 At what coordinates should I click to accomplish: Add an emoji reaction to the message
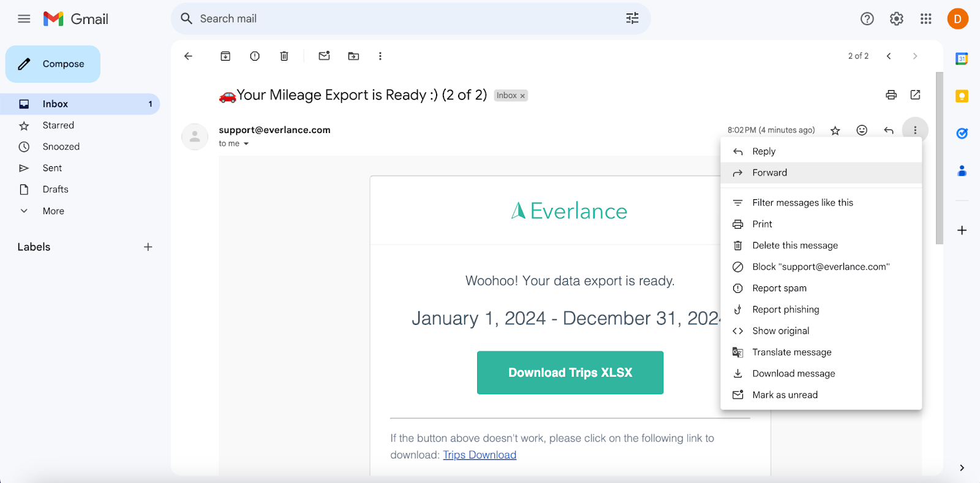(x=862, y=130)
